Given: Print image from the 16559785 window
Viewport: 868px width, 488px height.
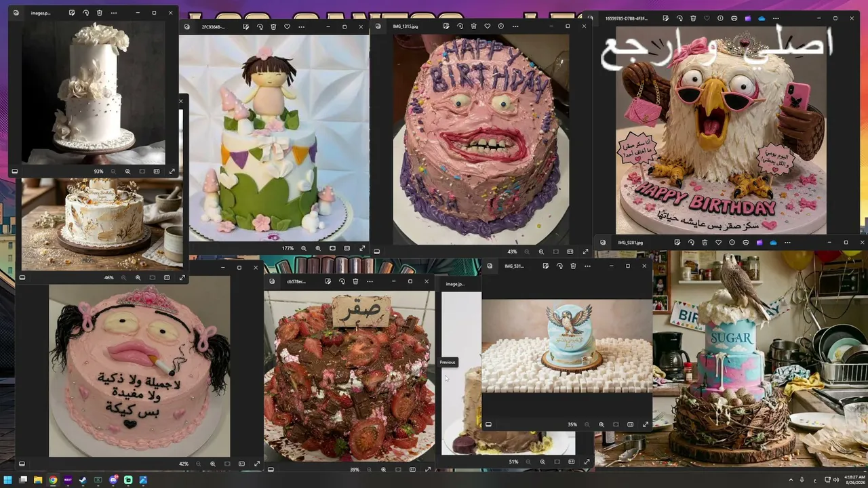Looking at the screenshot, I should (734, 18).
